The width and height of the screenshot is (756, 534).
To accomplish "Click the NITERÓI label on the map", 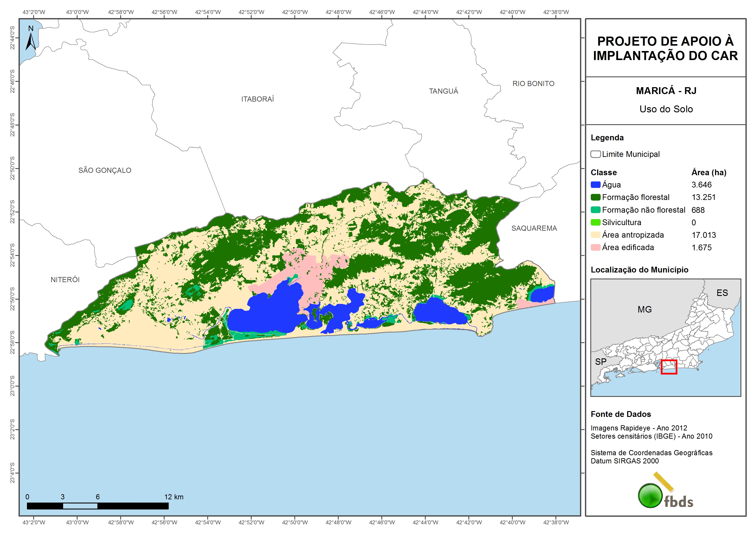I will (x=65, y=280).
